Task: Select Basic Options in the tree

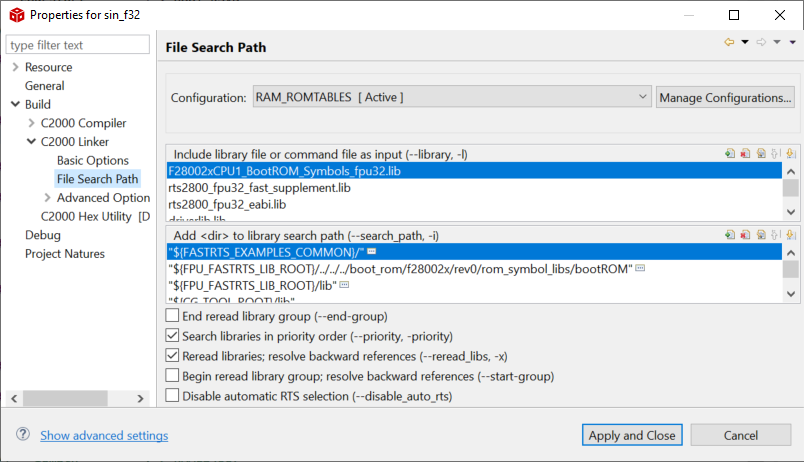Action: point(93,160)
